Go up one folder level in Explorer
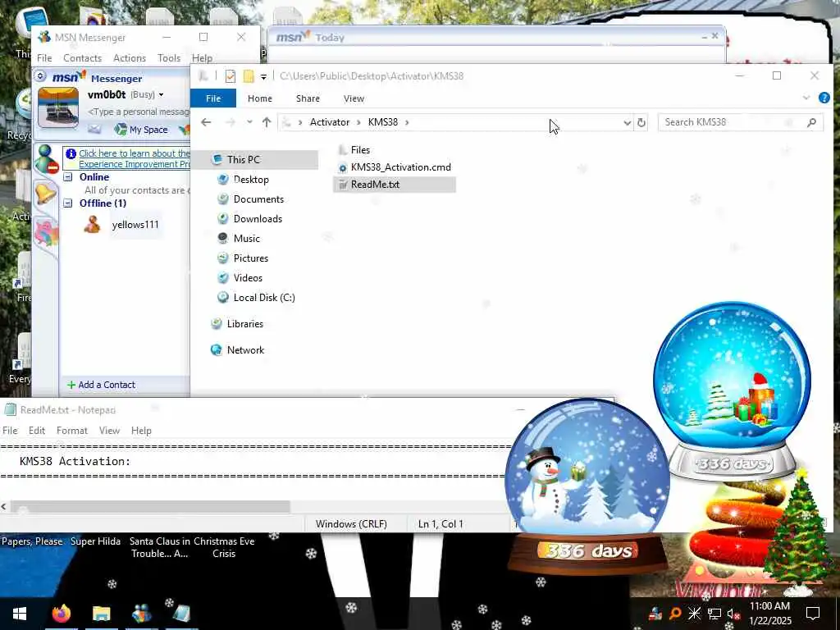 click(267, 122)
